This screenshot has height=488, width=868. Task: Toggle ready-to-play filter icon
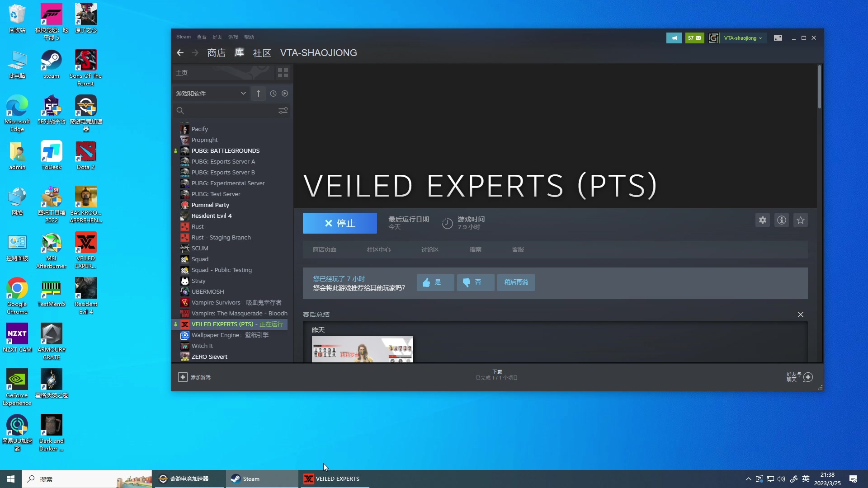coord(285,94)
